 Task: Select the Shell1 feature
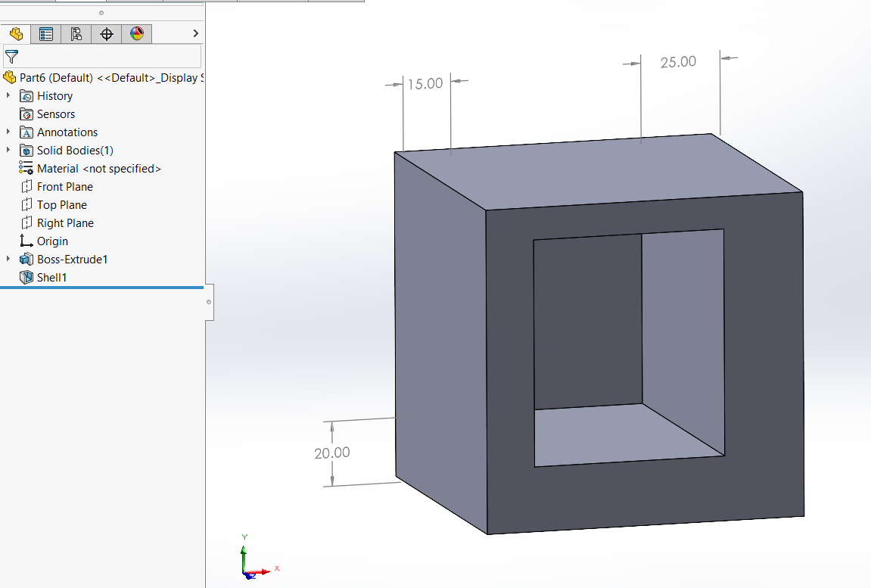click(51, 278)
